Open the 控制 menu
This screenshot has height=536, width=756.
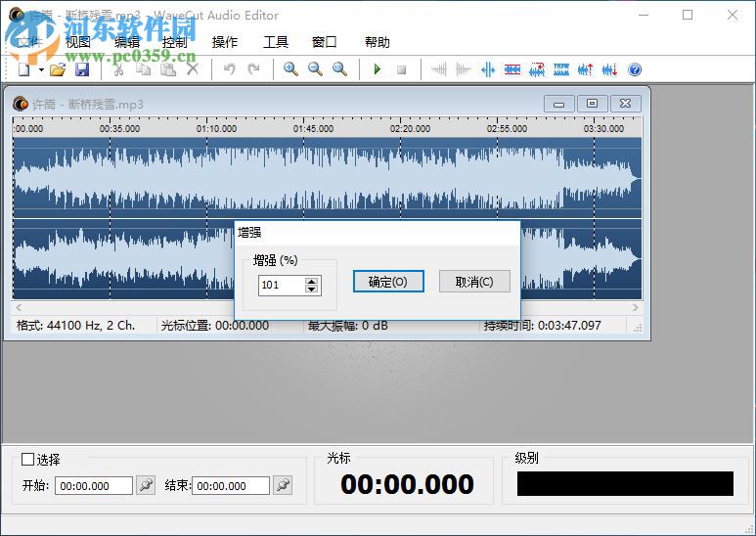pyautogui.click(x=174, y=42)
